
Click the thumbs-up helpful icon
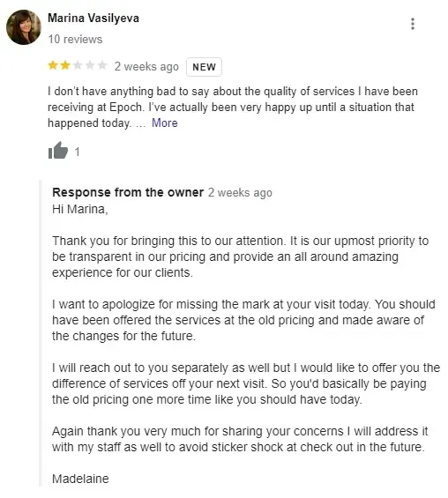pyautogui.click(x=58, y=150)
